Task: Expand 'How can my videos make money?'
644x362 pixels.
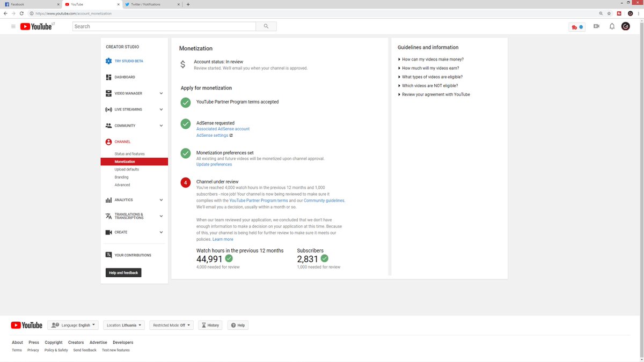Action: 433,60
